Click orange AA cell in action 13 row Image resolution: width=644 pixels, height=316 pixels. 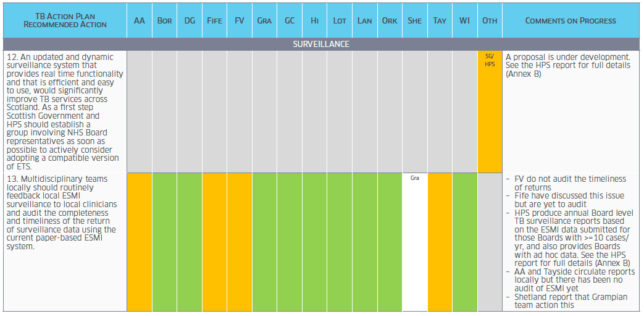(139, 242)
